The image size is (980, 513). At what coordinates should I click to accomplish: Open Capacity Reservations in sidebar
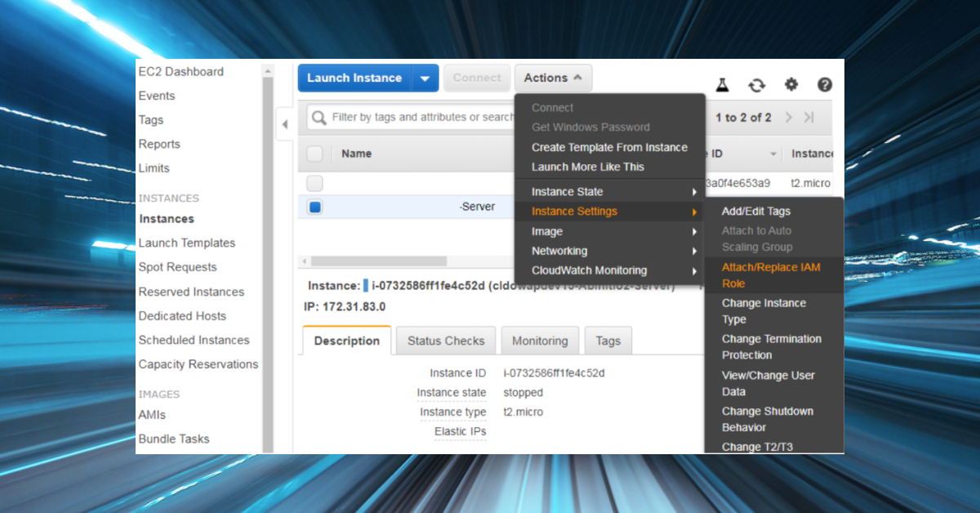coord(198,364)
